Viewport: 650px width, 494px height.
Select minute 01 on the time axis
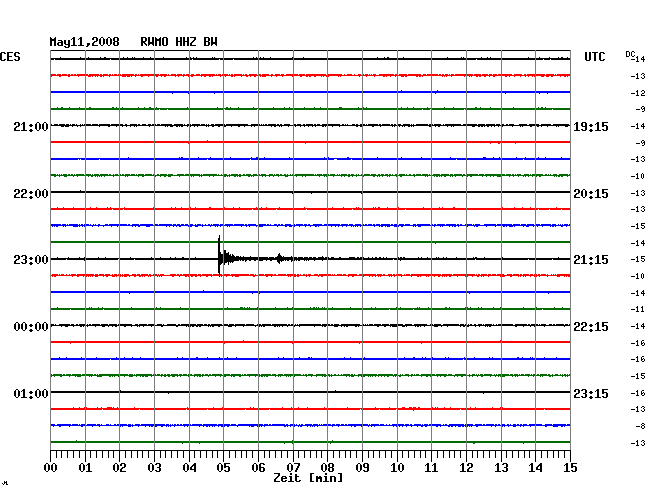[x=85, y=467]
